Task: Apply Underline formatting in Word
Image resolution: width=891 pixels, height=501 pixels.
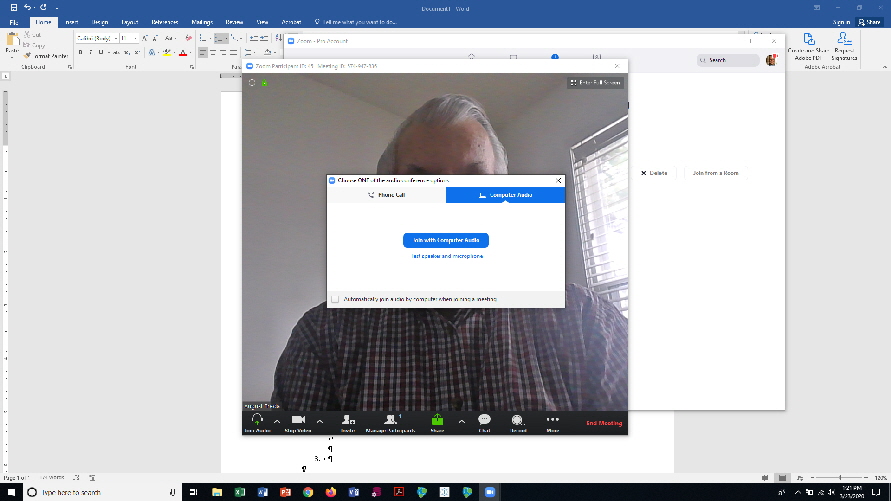Action: [101, 52]
